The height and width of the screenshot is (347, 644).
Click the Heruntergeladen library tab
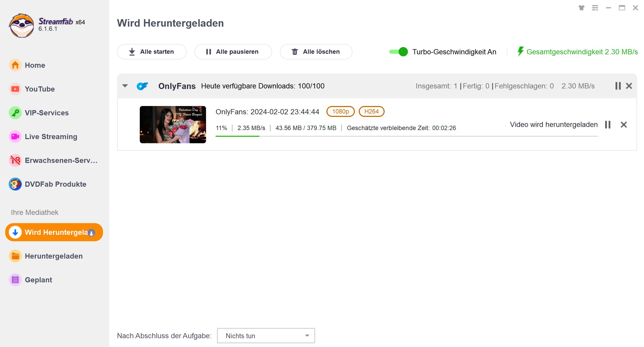pos(54,256)
